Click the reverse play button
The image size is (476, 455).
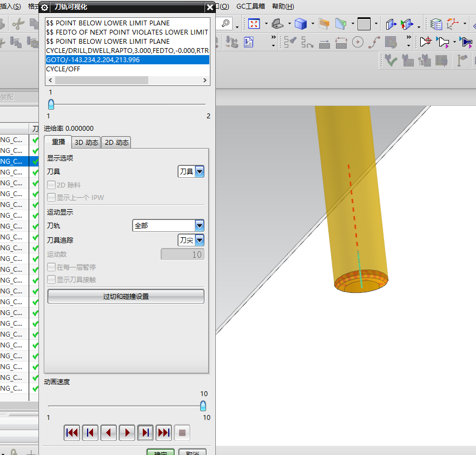tap(109, 432)
